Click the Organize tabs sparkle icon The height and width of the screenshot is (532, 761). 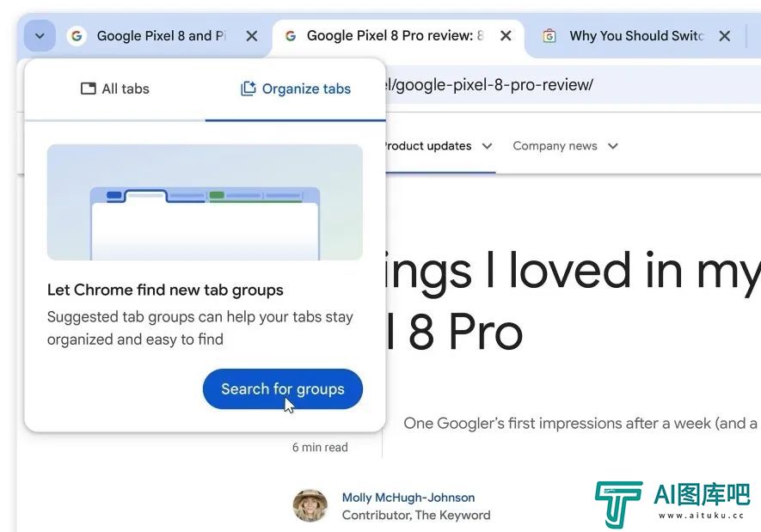248,89
